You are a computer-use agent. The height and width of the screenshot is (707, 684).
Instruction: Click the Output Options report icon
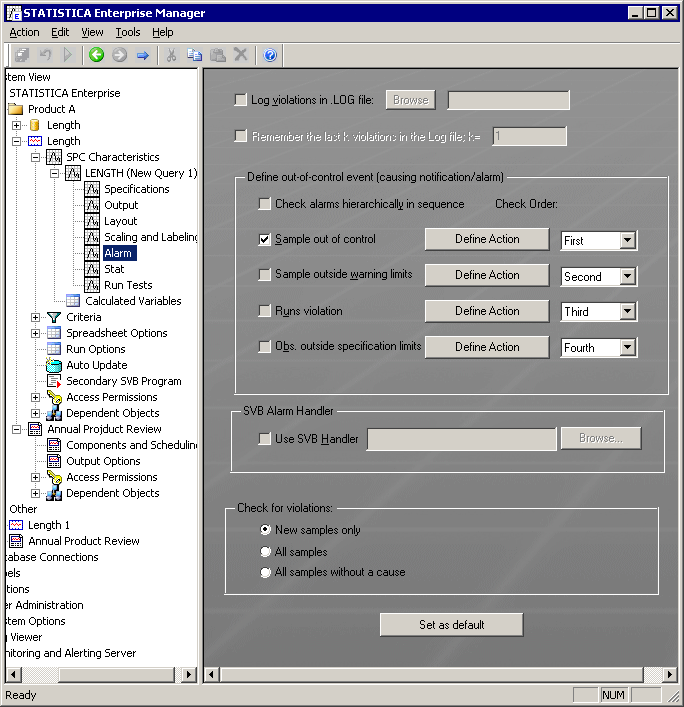[54, 461]
